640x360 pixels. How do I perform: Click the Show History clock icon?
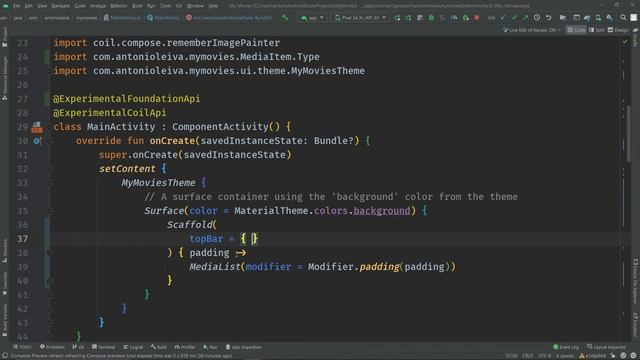click(x=537, y=18)
